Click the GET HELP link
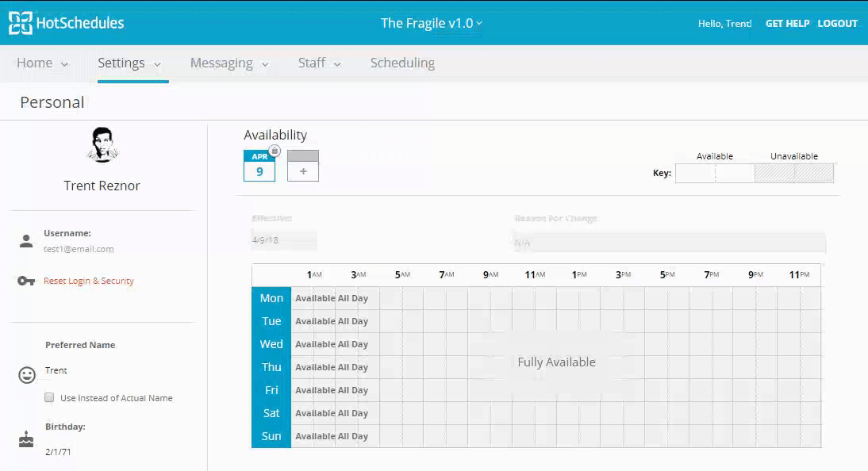The image size is (868, 471). [x=787, y=23]
